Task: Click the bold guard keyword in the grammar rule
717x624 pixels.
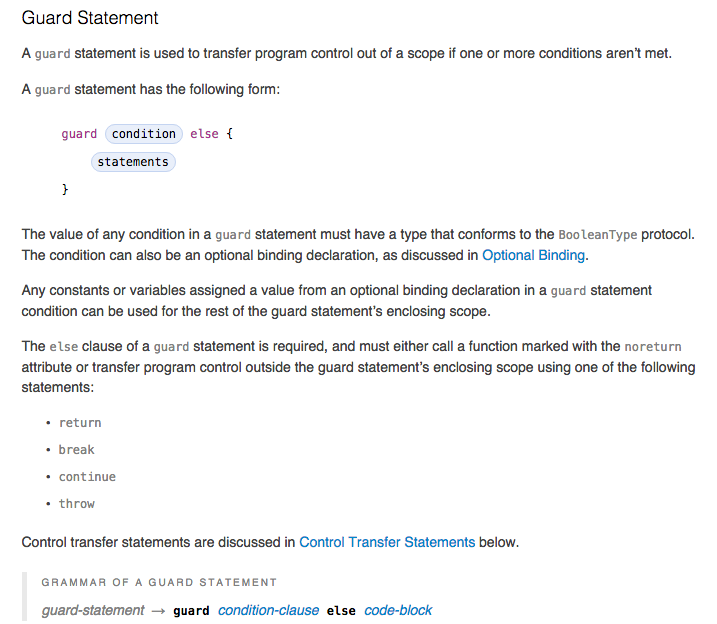Action: pyautogui.click(x=191, y=610)
